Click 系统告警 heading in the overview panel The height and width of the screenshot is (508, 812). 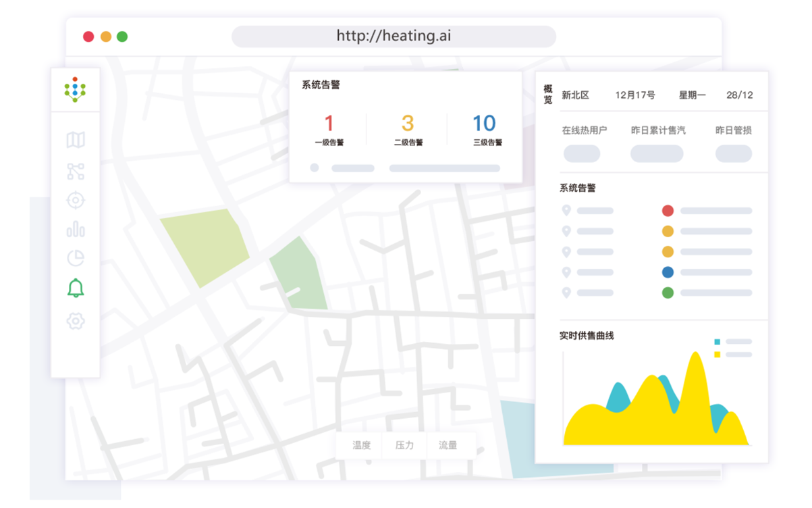[x=578, y=188]
